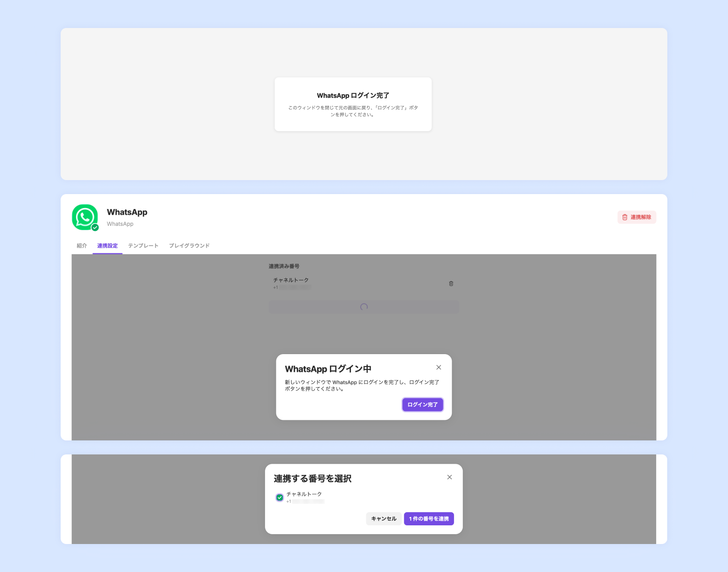The width and height of the screenshot is (728, 572).
Task: Click the 連携する番号を選択 dialog title
Action: click(x=312, y=478)
